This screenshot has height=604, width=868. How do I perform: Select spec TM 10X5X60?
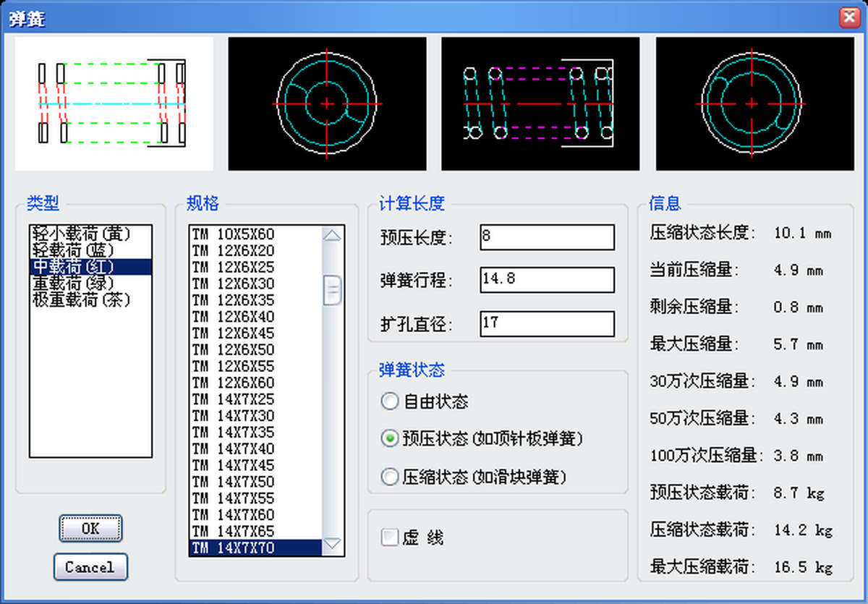pyautogui.click(x=256, y=234)
